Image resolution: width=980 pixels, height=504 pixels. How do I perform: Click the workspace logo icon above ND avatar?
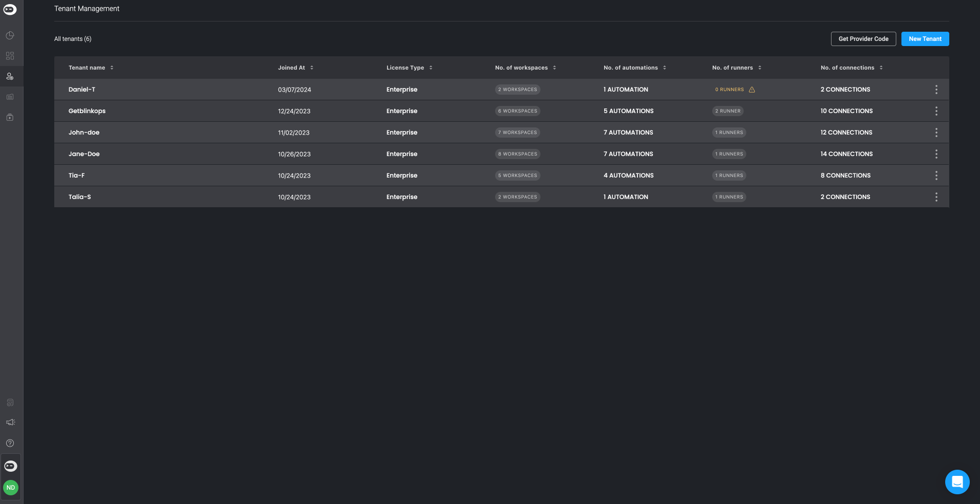pos(11,466)
